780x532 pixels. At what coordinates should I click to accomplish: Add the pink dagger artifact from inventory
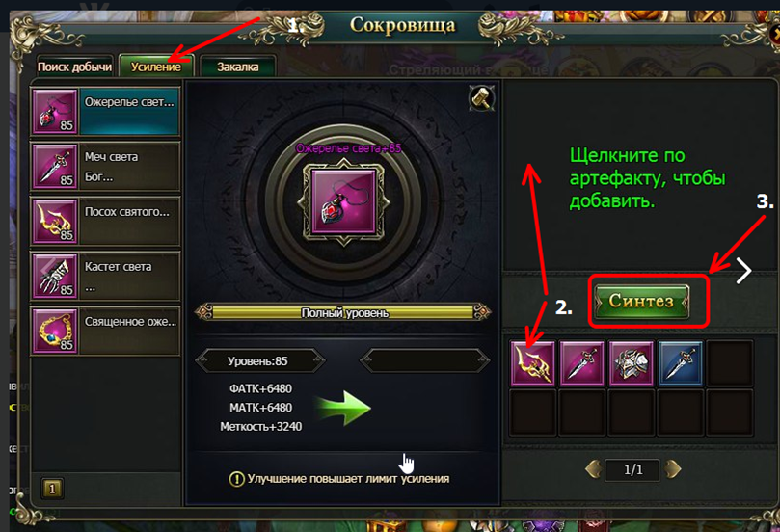pos(581,363)
